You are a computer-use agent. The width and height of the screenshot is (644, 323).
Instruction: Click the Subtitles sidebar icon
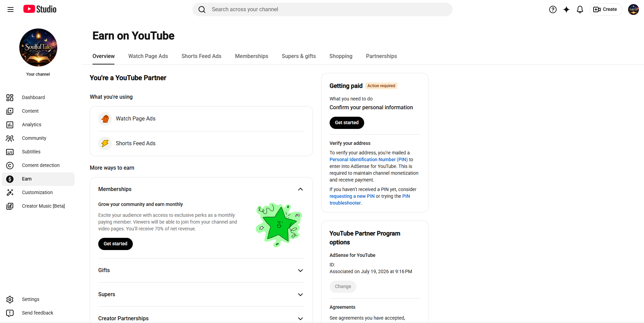(10, 152)
